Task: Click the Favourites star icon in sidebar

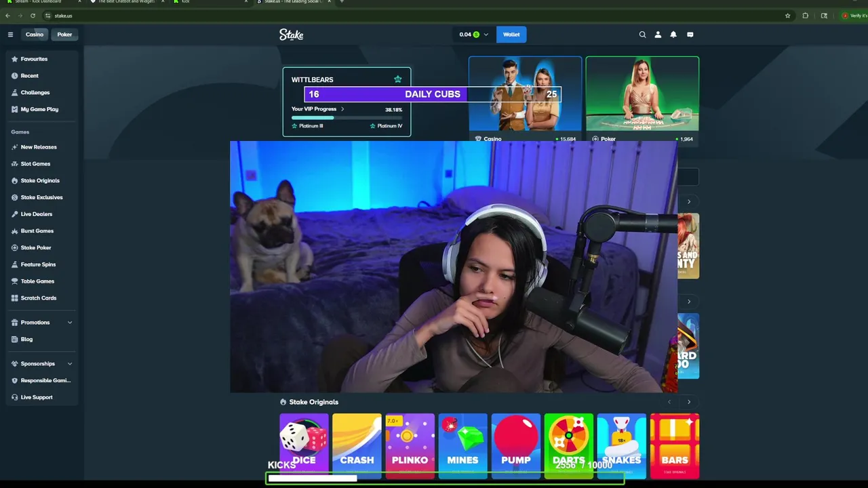Action: (x=15, y=59)
